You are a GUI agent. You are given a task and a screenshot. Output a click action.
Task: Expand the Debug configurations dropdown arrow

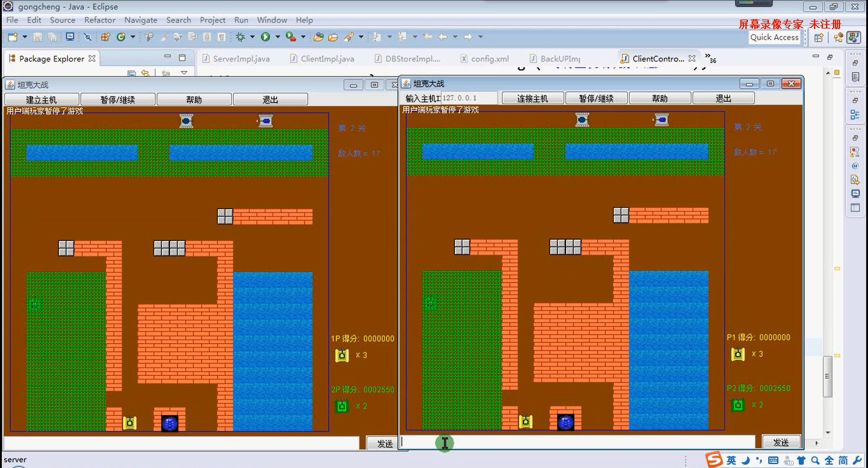(x=252, y=37)
